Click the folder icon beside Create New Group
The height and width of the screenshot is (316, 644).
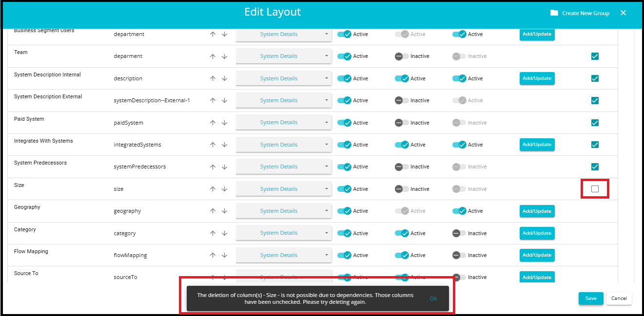tap(554, 13)
